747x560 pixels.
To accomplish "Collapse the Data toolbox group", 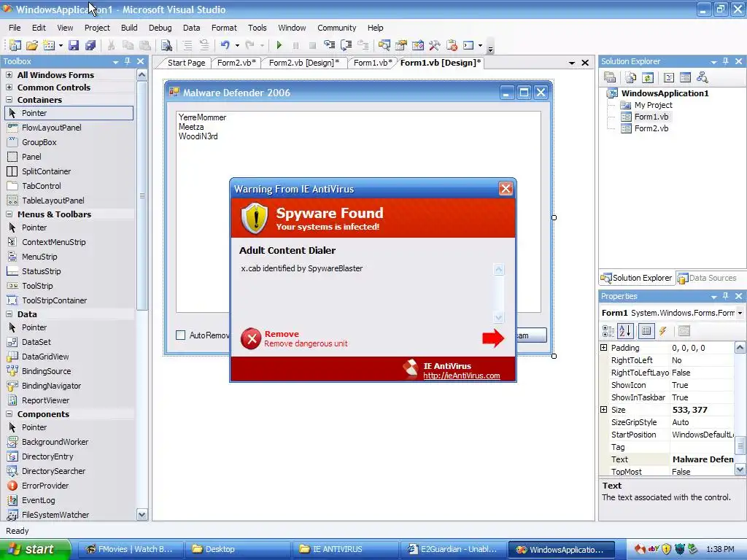I will 9,314.
